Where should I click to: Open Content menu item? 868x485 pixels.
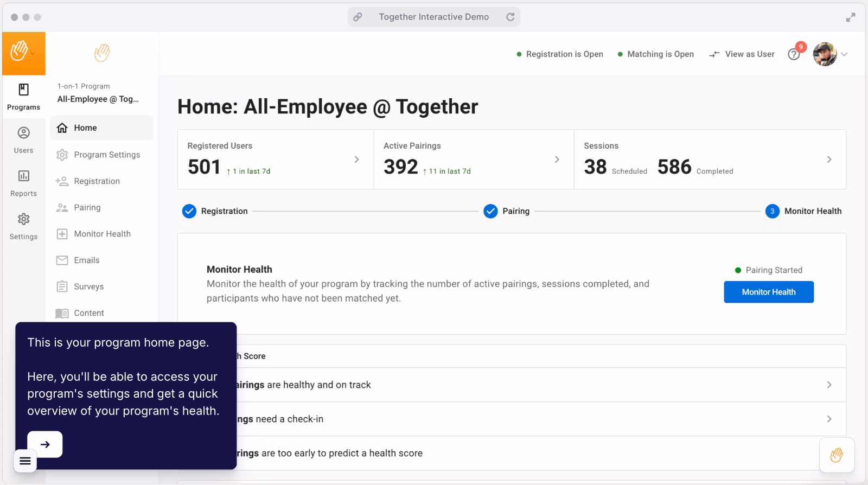pos(101,313)
